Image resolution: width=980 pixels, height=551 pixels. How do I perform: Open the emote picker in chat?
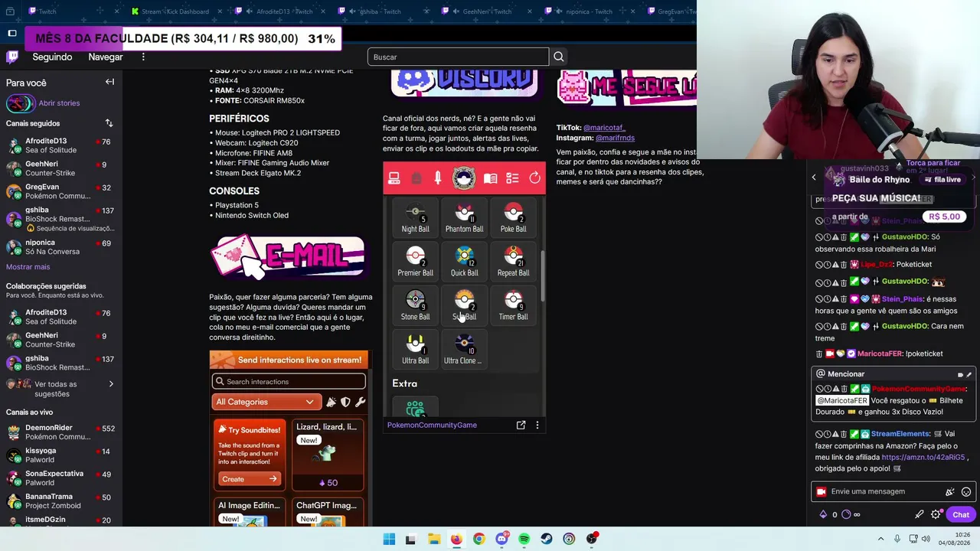pos(966,492)
